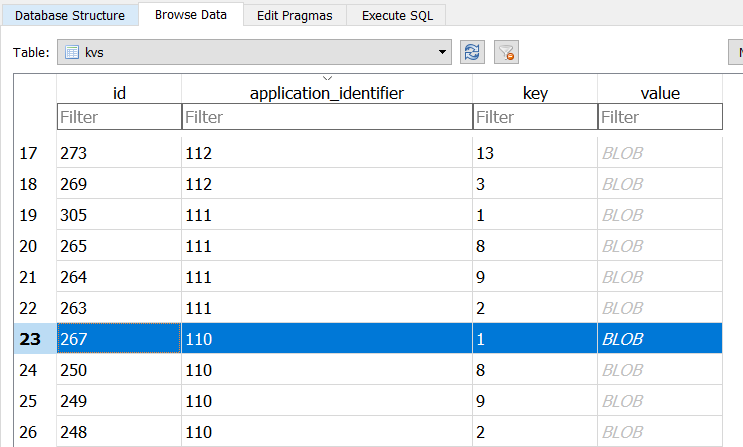Click key cell 13 in row 17

click(x=535, y=153)
